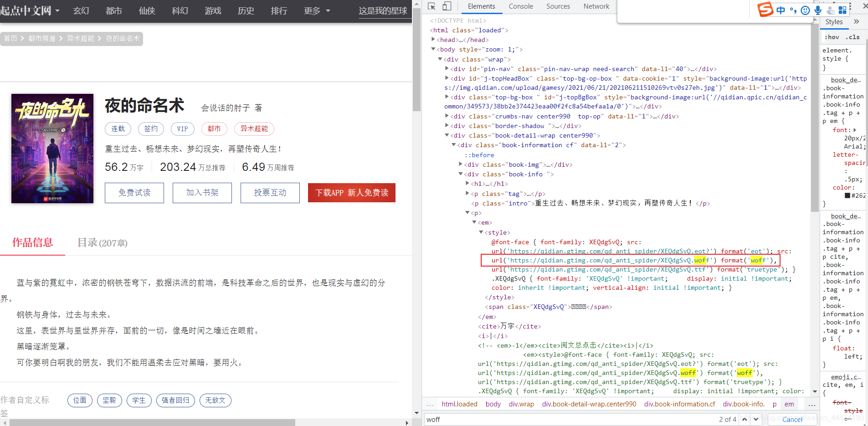Collapse the book-detail-wrap div node
Viewport: 868px width, 426px height.
click(447, 135)
